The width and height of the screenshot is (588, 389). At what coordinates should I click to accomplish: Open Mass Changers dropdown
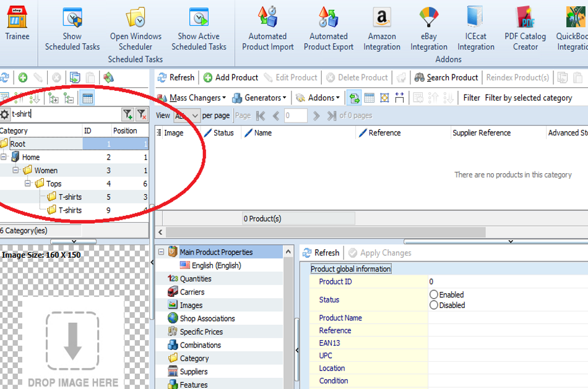tap(192, 98)
